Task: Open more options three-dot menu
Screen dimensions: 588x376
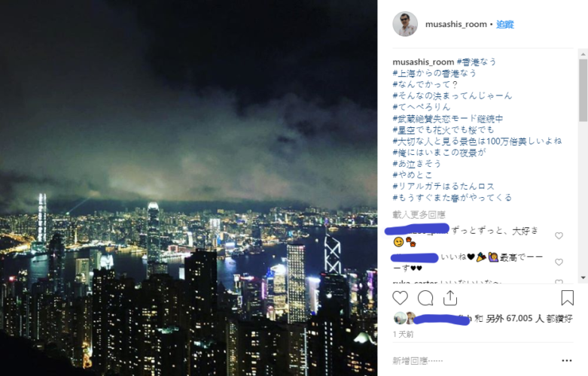Action: tap(567, 361)
